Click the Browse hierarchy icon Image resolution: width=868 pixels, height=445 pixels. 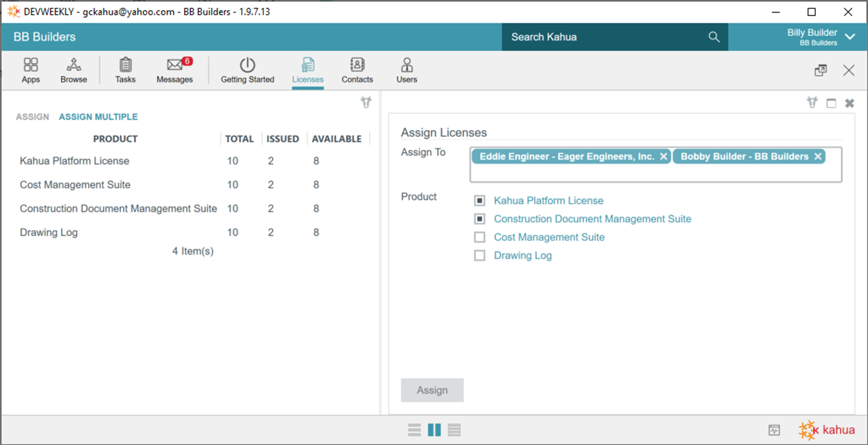pos(73,70)
